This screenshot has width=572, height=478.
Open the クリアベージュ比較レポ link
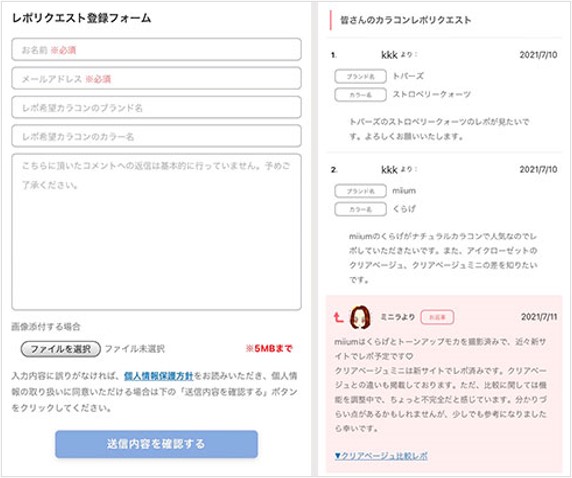(381, 455)
